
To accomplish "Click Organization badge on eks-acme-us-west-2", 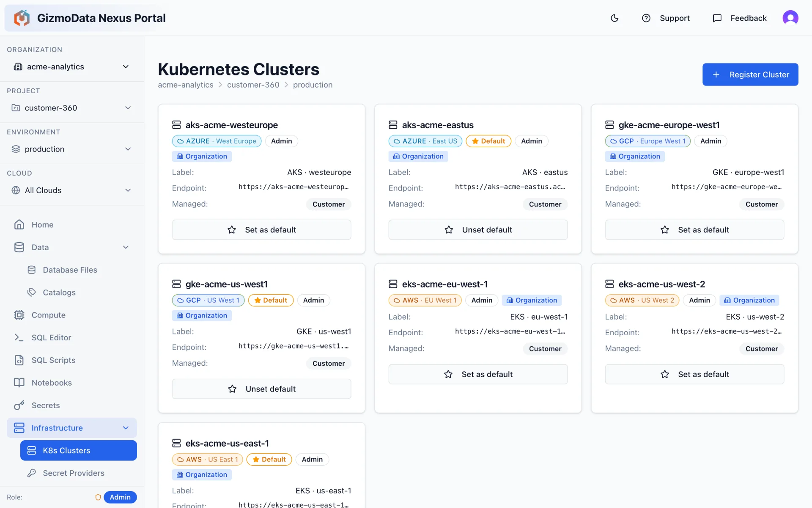I will pyautogui.click(x=749, y=300).
